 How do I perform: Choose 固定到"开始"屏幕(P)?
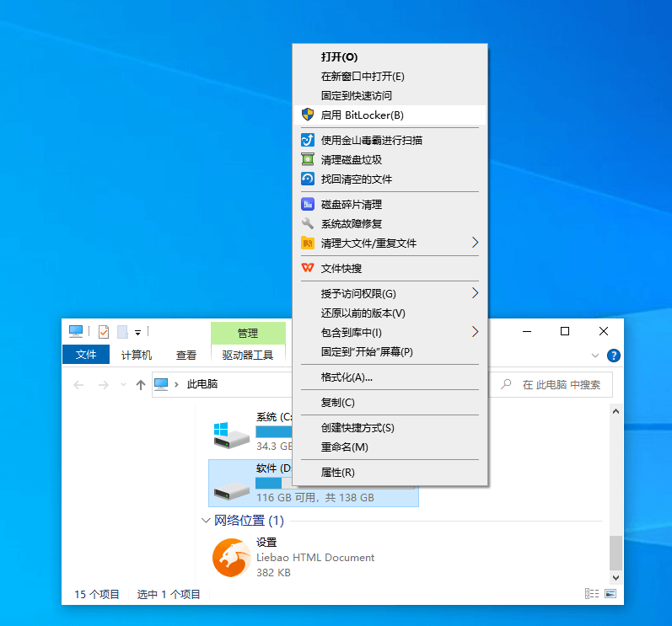coord(390,351)
